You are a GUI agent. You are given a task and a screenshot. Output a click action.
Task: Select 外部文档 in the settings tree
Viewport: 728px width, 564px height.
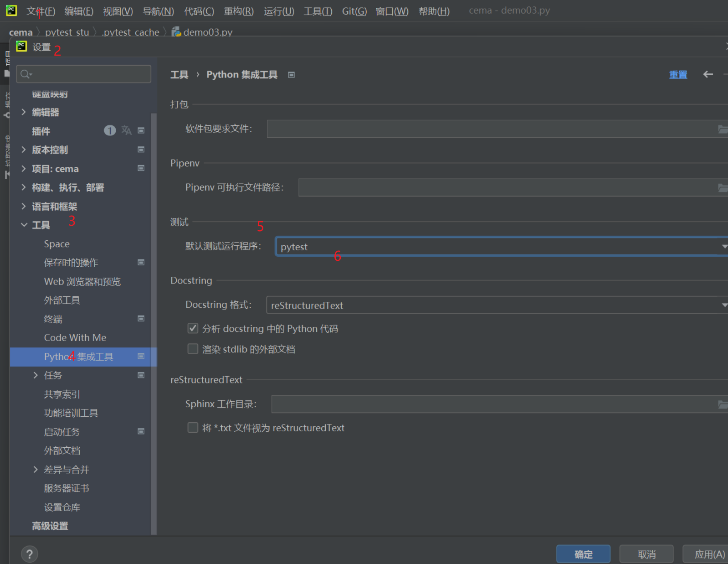coord(62,450)
